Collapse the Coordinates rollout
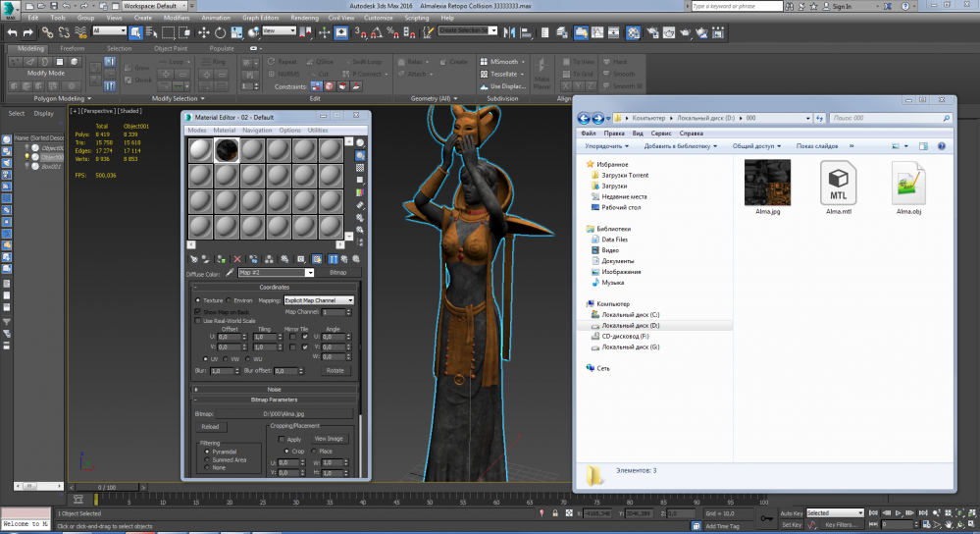980x534 pixels. pyautogui.click(x=275, y=287)
